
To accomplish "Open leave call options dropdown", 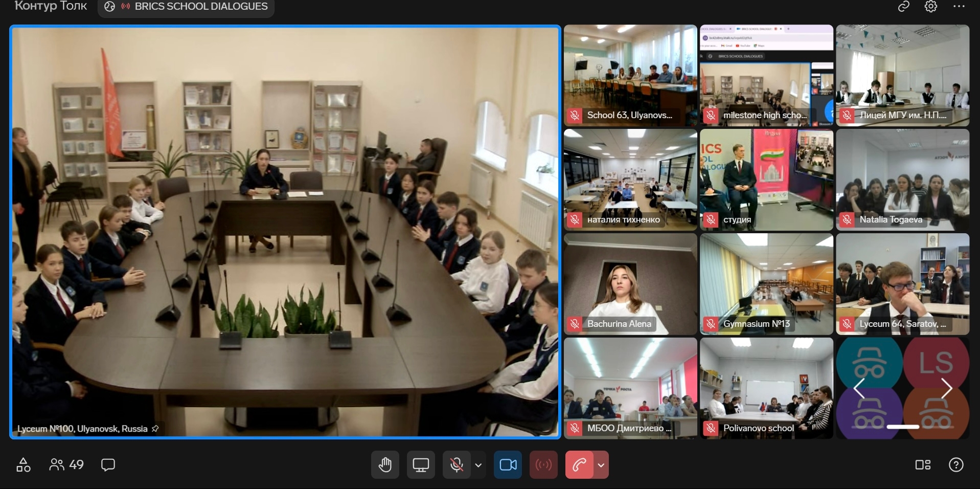I will pos(601,465).
